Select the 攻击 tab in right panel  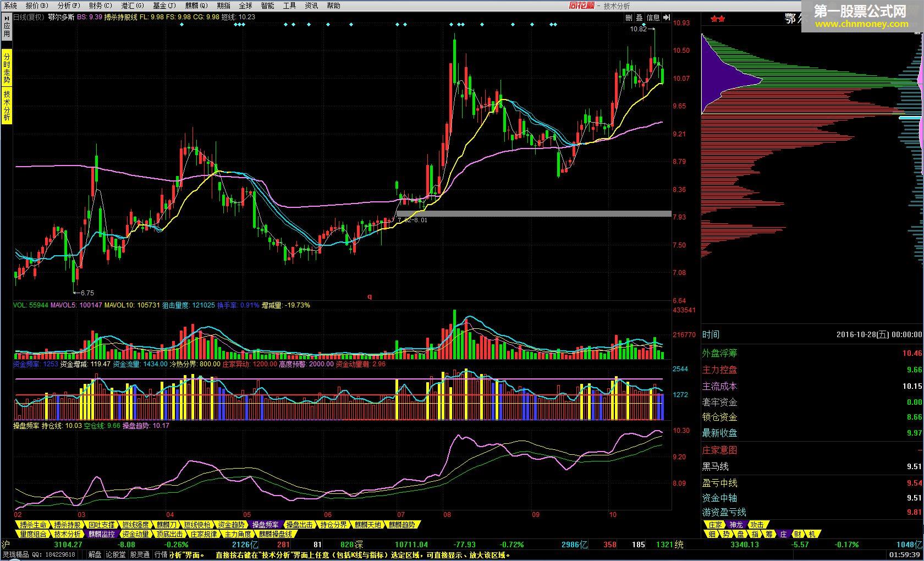(x=757, y=525)
